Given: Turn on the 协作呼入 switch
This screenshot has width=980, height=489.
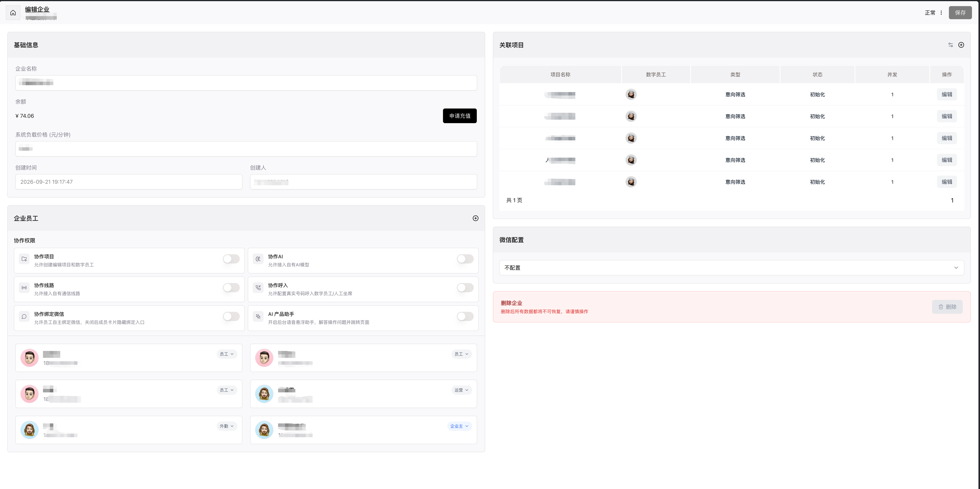Looking at the screenshot, I should pos(465,288).
